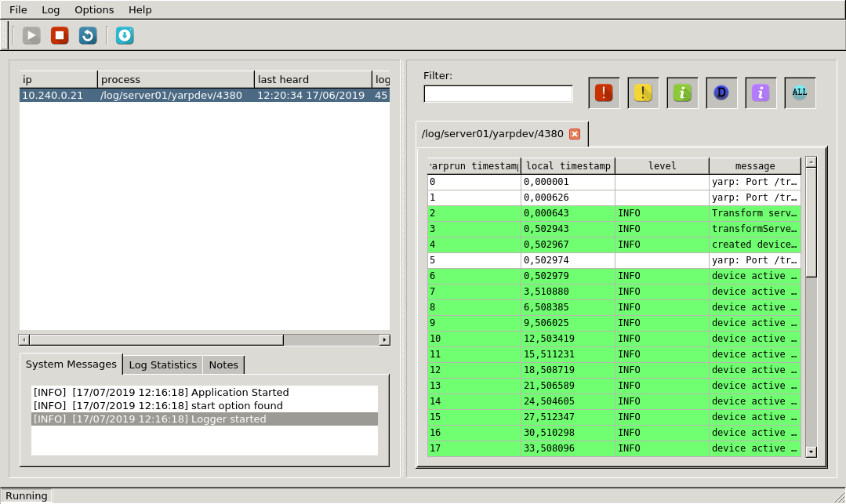This screenshot has height=504, width=846.
Task: Select log row with timestamp 6,508385
Action: [x=614, y=307]
